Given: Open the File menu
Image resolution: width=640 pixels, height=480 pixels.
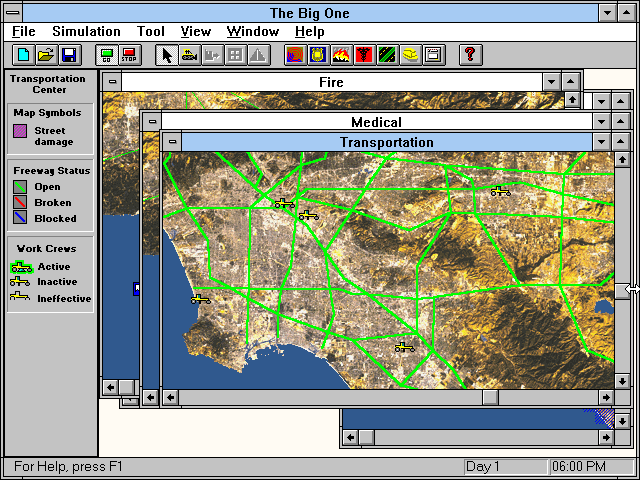Looking at the screenshot, I should 24,31.
